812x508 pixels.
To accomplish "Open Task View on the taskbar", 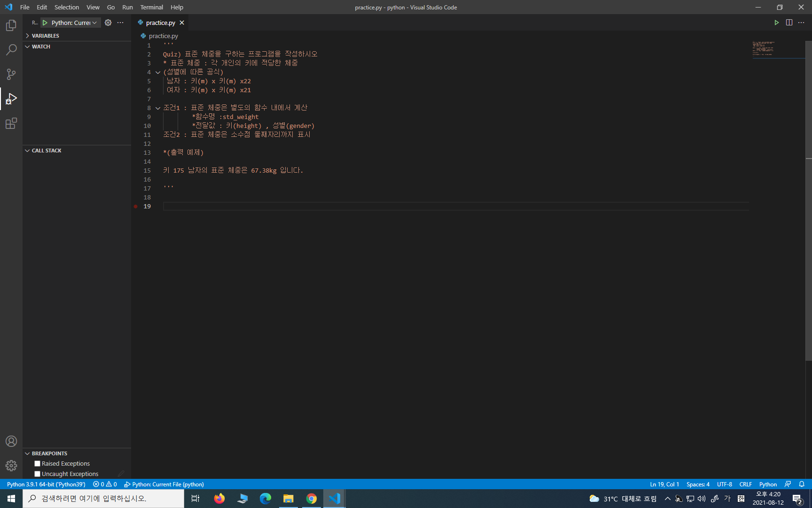I will tap(195, 499).
